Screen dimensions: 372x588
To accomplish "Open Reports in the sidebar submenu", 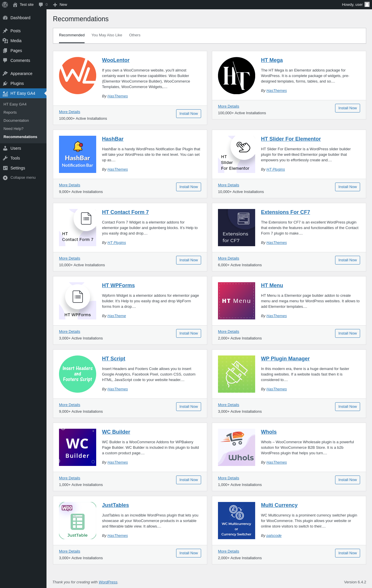I will tap(10, 112).
